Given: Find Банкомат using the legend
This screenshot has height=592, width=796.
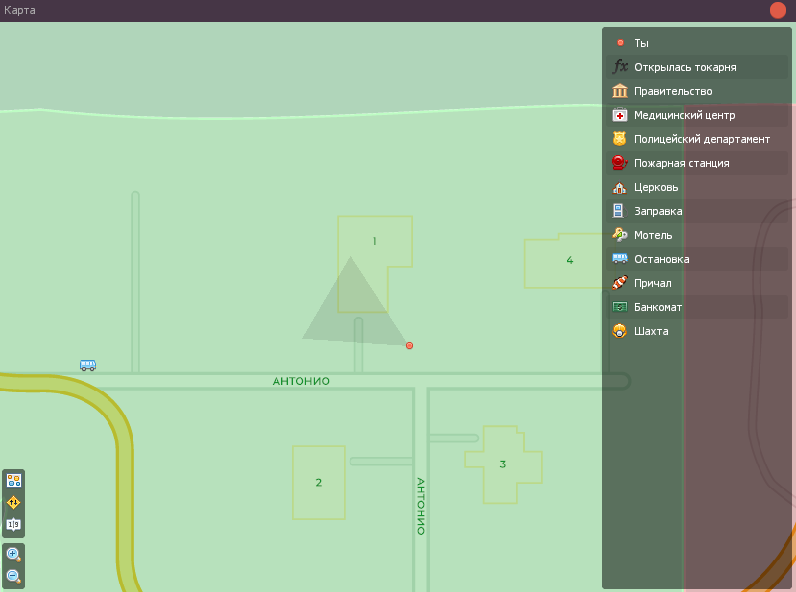Looking at the screenshot, I should (696, 307).
